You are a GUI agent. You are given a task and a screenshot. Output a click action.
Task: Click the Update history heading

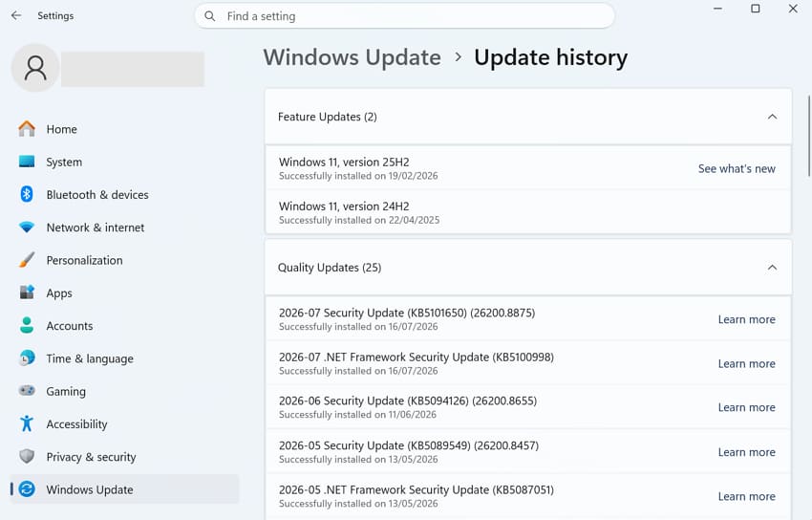click(x=550, y=57)
